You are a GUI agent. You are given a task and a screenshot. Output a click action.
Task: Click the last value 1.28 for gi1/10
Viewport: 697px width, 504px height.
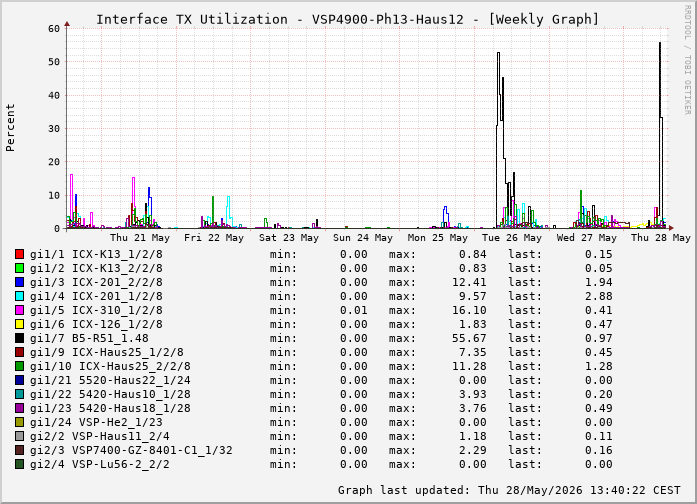coord(599,366)
